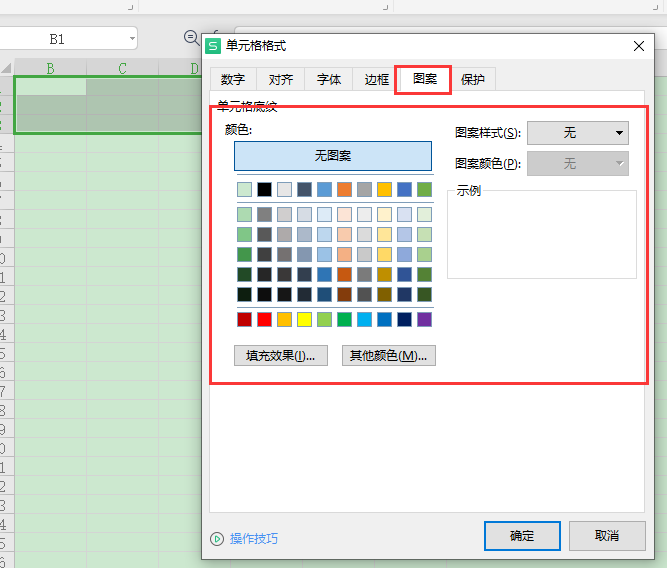The image size is (667, 568).
Task: Choose the purple swatch in bottom row
Action: [424, 319]
